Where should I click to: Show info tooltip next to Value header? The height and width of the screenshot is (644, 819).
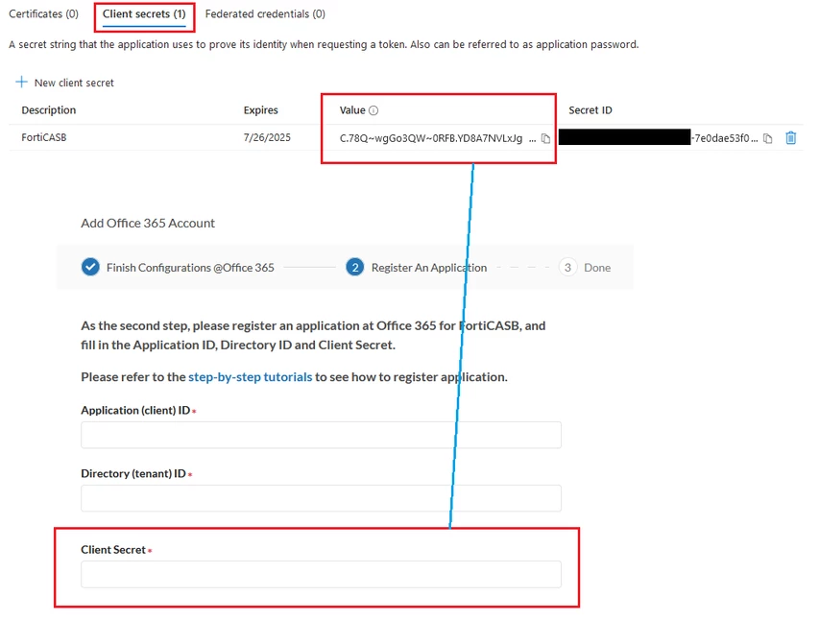(373, 110)
